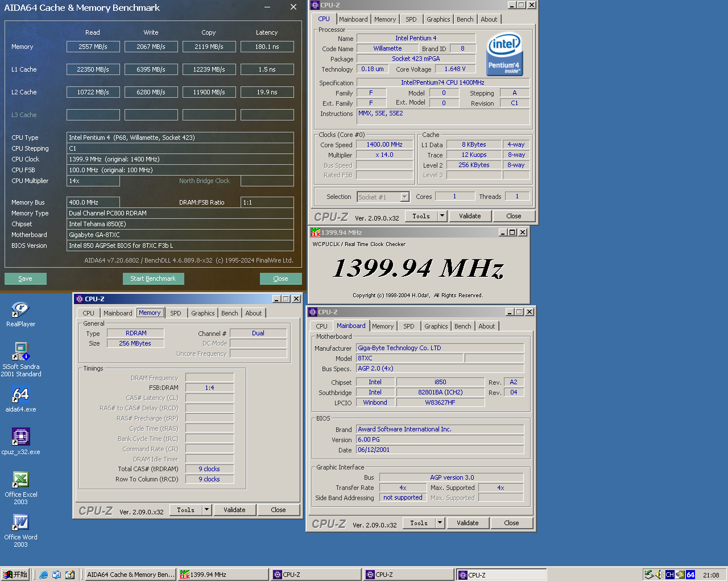Expand Tools arrow in CPU-Z CPU window
This screenshot has width=728, height=582.
pyautogui.click(x=442, y=216)
